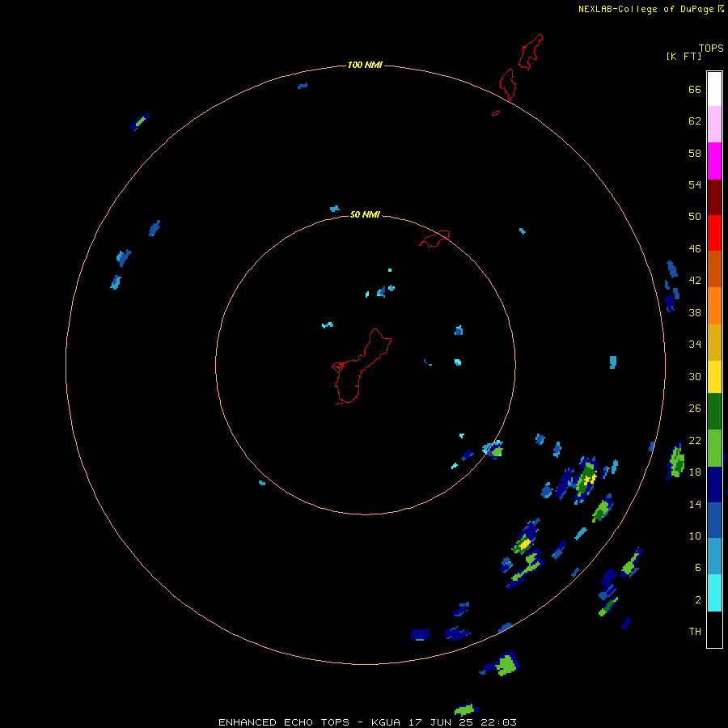Click the legend value 46
Viewport: 728px width, 728px height.
(x=695, y=249)
